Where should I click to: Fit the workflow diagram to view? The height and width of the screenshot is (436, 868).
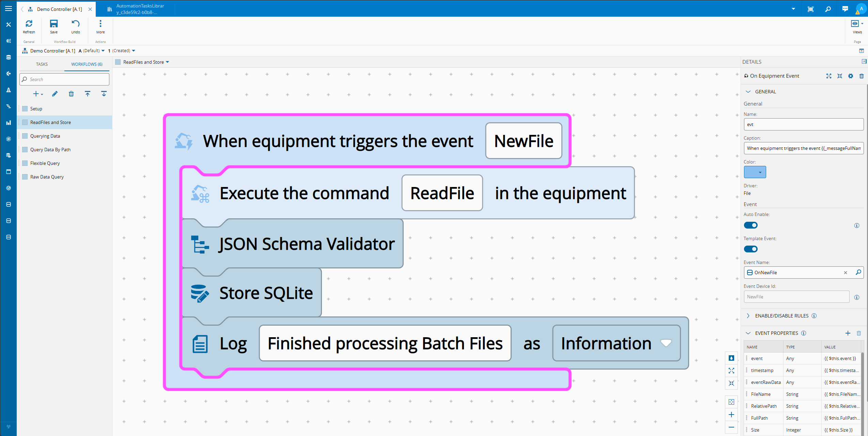731,371
